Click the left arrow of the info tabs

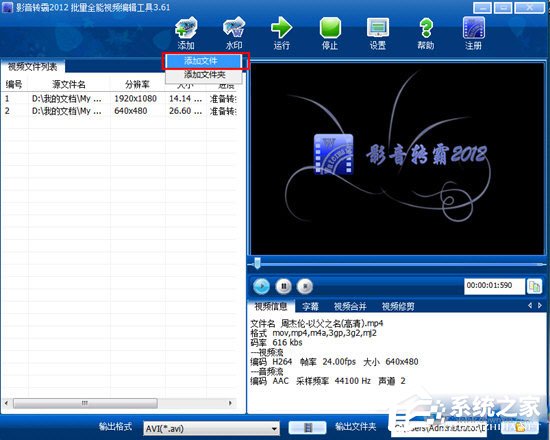pos(530,306)
